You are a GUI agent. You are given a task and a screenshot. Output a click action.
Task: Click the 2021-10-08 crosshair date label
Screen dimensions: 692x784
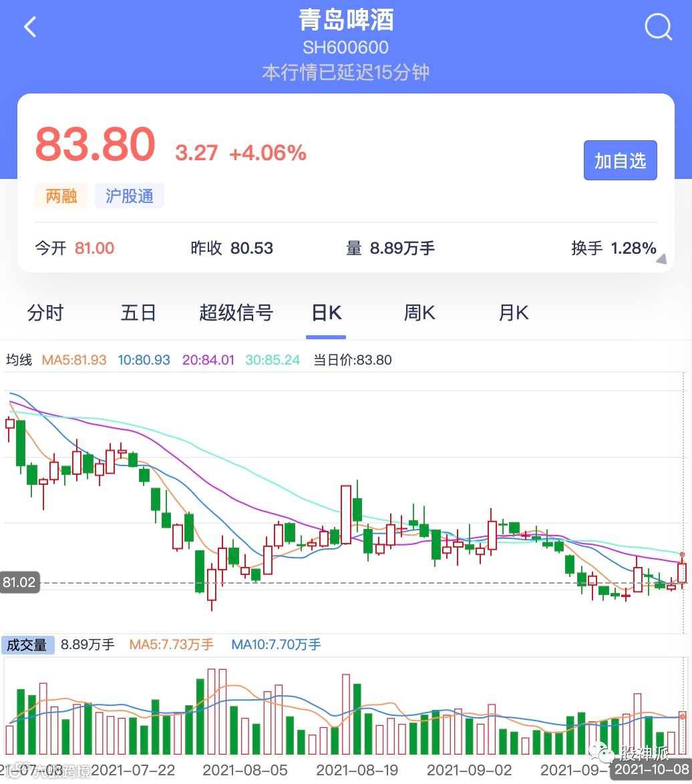coord(651,769)
